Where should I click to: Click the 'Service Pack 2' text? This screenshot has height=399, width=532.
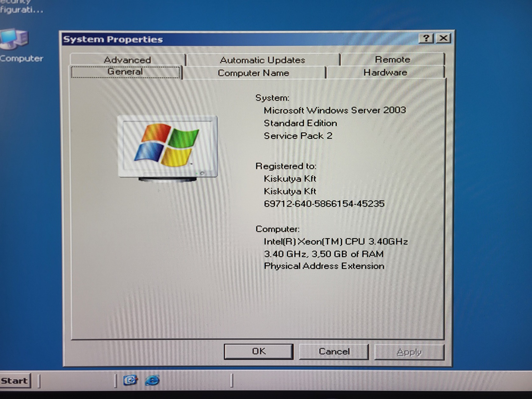click(x=298, y=136)
